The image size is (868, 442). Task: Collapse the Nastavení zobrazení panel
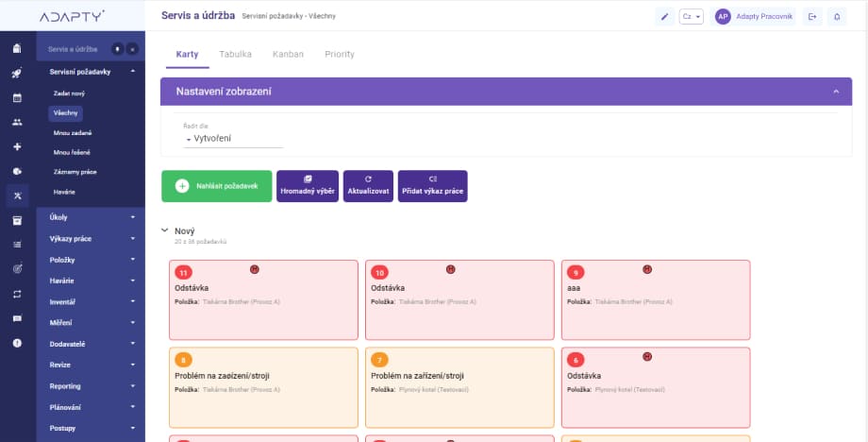click(x=836, y=92)
